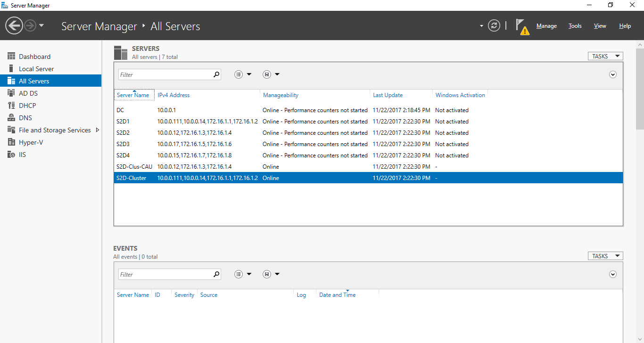Click the forward navigation arrow button

point(30,25)
